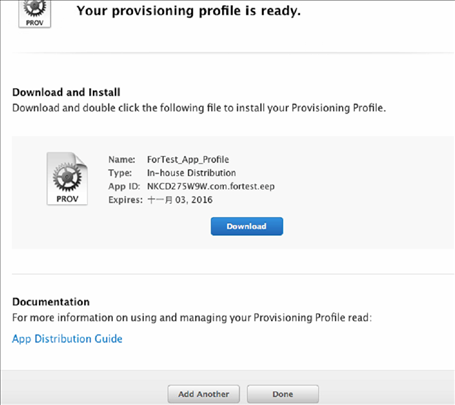Click the In-house Distribution type value
Image resolution: width=455 pixels, height=405 pixels.
[192, 173]
